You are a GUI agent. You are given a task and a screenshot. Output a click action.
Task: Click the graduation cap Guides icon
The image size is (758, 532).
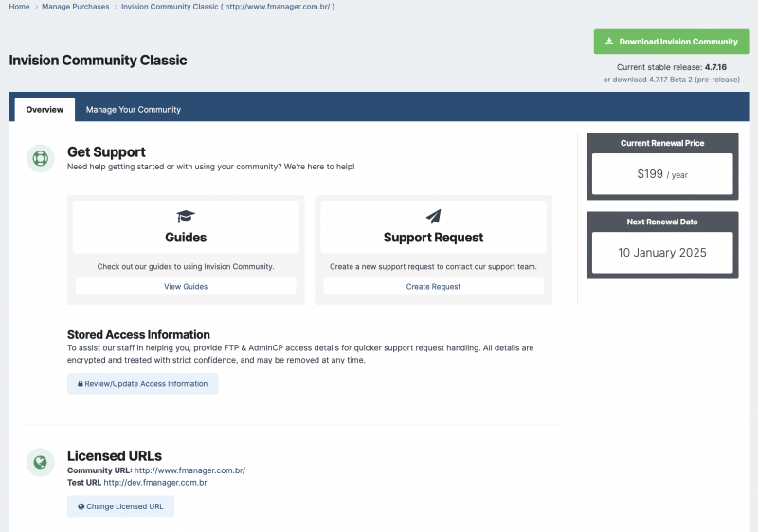click(186, 217)
